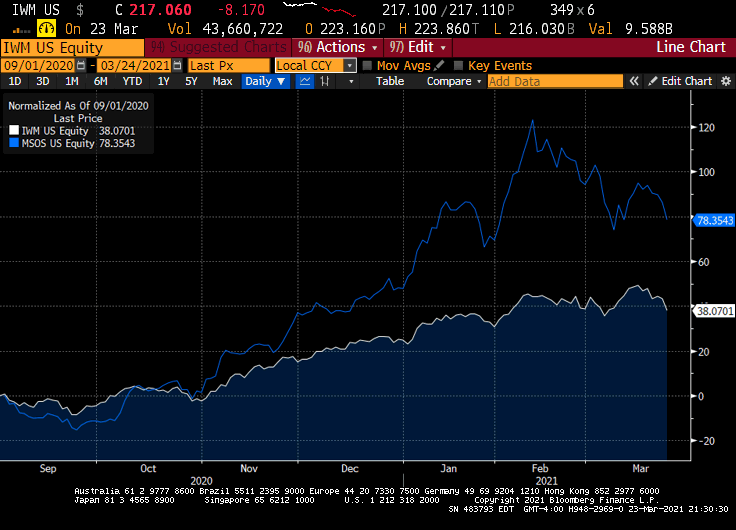The height and width of the screenshot is (530, 736).
Task: Open start date calendar picker icon
Action: pos(81,65)
